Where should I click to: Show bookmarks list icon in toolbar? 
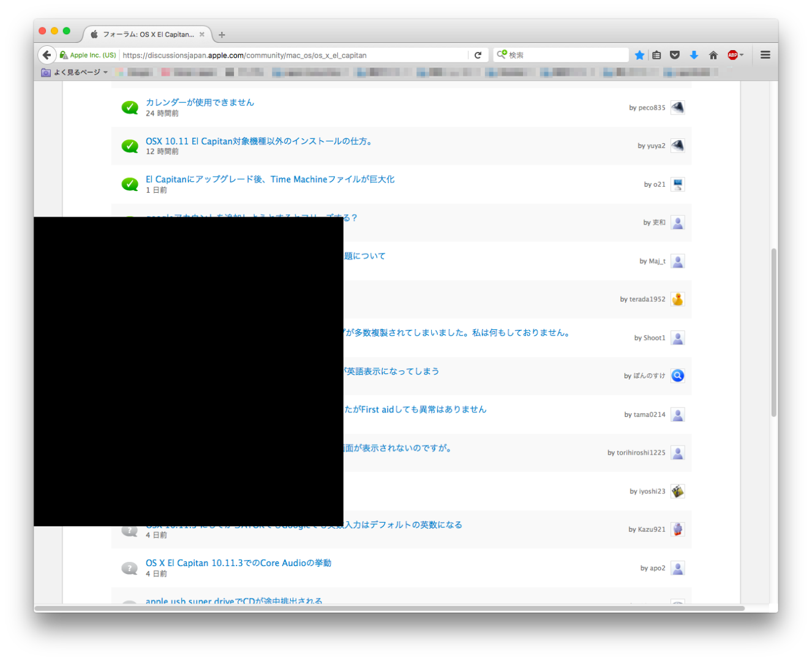656,55
